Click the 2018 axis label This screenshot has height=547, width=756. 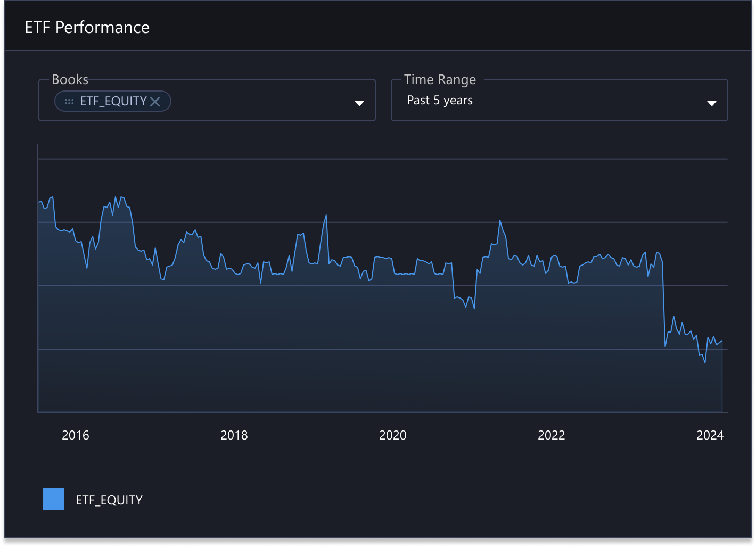pyautogui.click(x=234, y=435)
